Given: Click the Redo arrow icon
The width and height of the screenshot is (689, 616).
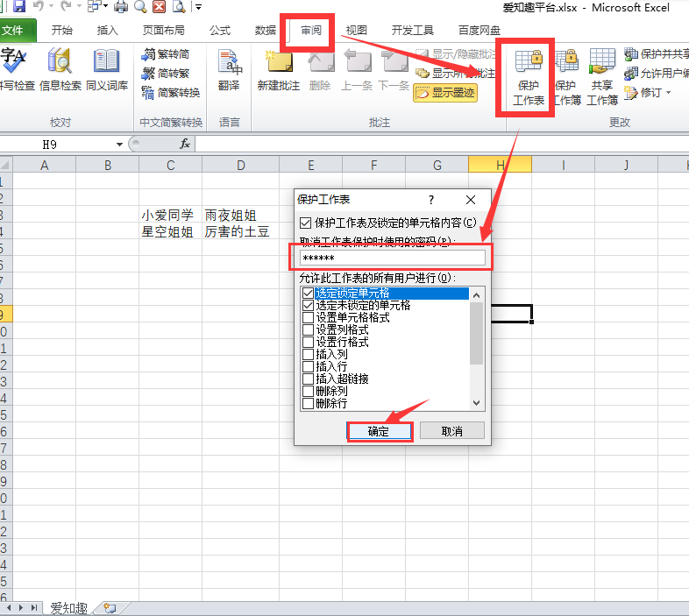Looking at the screenshot, I should tap(66, 6).
